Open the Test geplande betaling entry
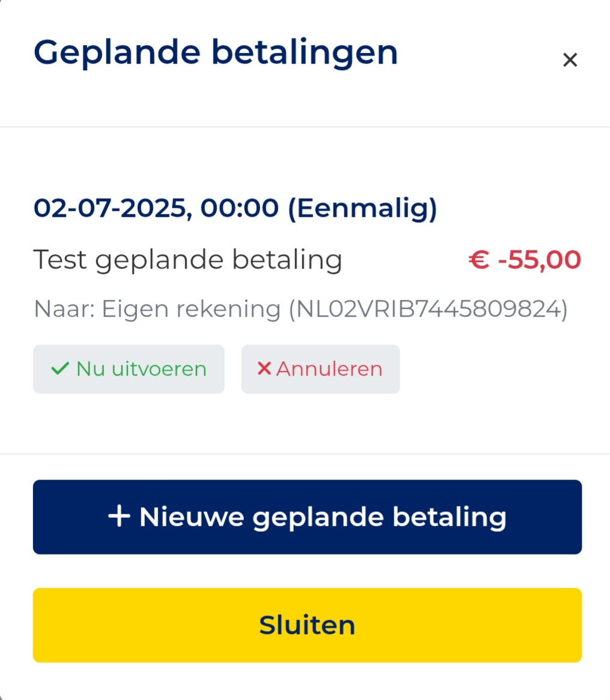This screenshot has width=610, height=700. pos(188,260)
